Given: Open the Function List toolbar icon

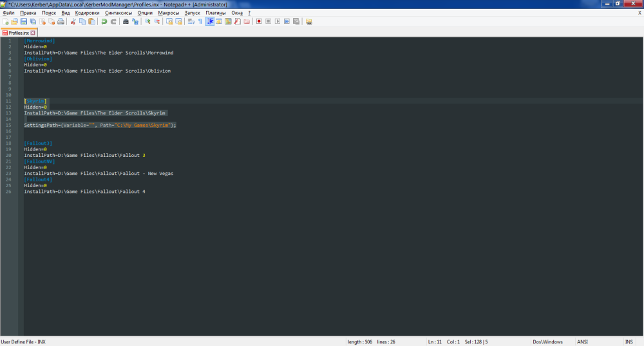Looking at the screenshot, I should coord(238,21).
